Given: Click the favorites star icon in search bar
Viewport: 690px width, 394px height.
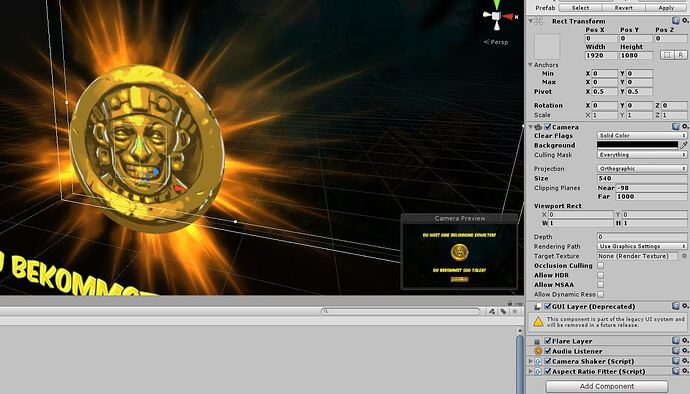Looking at the screenshot, I should click(x=514, y=311).
